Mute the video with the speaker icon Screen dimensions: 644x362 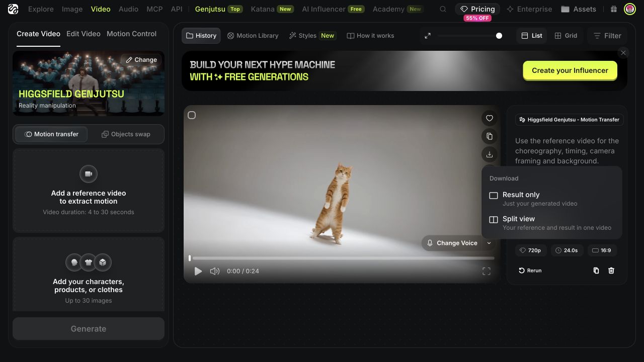[215, 271]
